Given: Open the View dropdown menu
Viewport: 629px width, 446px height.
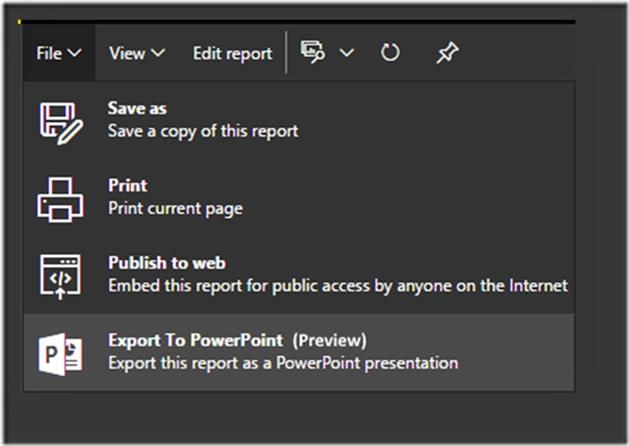Looking at the screenshot, I should 137,53.
